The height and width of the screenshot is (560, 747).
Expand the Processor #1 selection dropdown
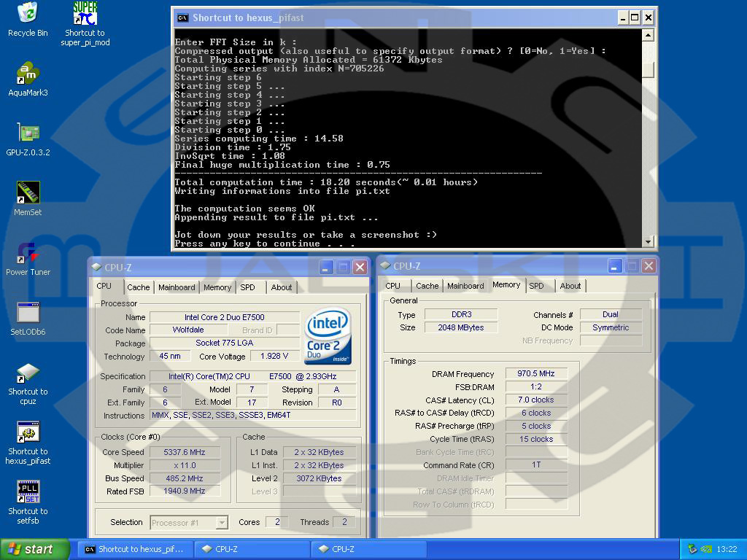coord(222,523)
